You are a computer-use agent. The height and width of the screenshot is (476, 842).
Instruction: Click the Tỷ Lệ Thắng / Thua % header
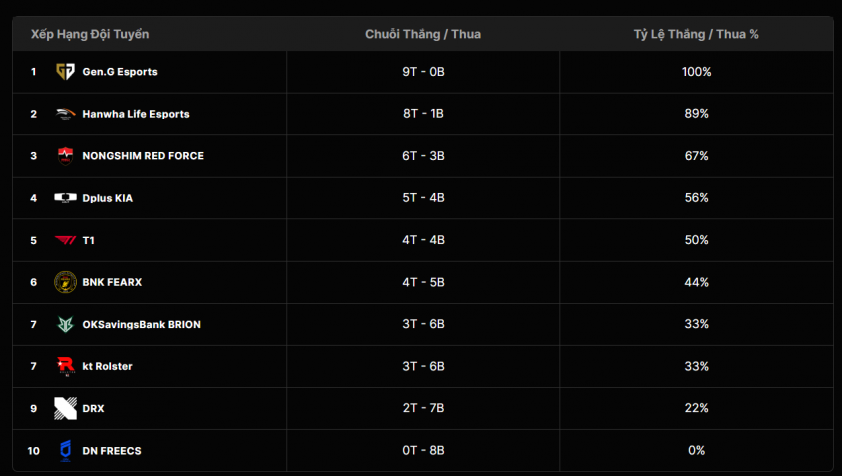[x=696, y=34]
